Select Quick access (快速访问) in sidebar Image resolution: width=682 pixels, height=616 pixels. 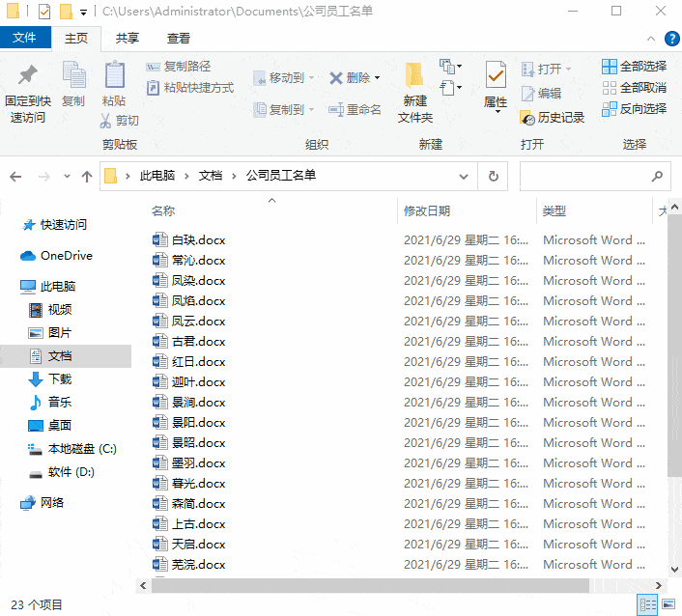[55, 225]
